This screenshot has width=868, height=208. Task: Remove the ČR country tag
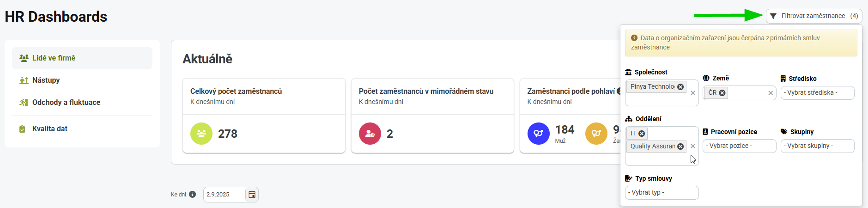click(x=722, y=93)
